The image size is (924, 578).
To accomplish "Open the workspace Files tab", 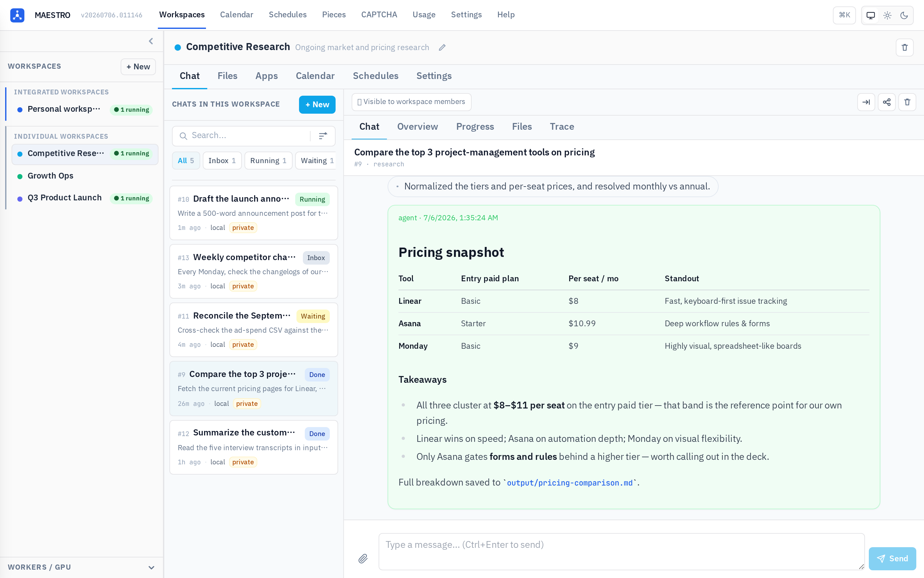I will 227,76.
